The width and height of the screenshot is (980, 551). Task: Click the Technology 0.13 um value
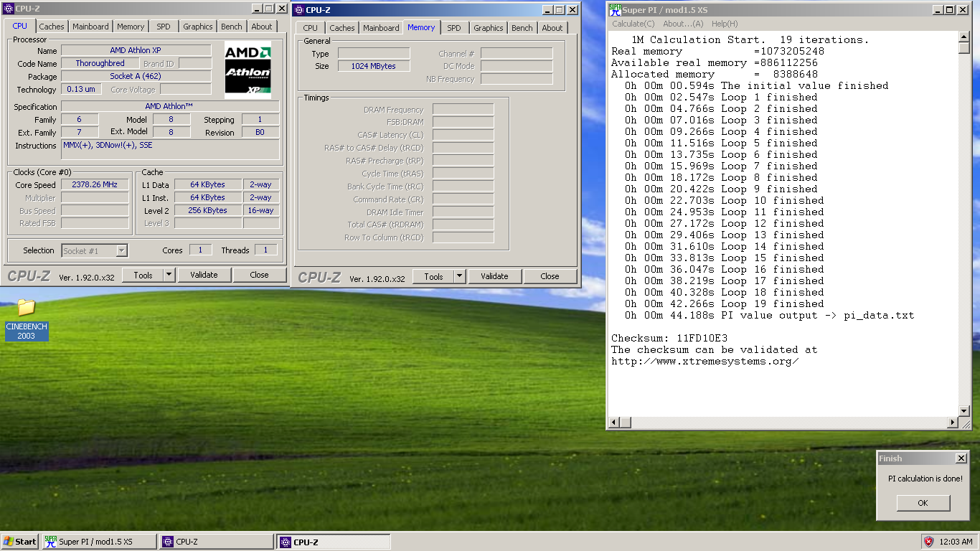[81, 89]
